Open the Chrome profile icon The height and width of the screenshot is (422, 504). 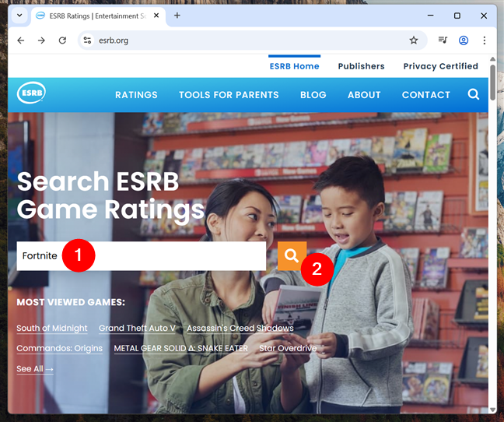point(464,40)
